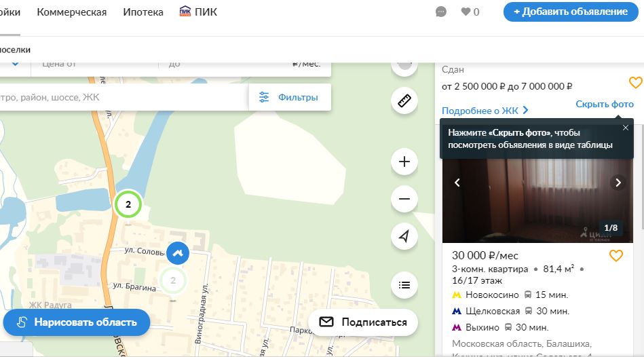Open listing price 30 000 ₽/мес
This screenshot has height=357, width=644.
tap(485, 255)
